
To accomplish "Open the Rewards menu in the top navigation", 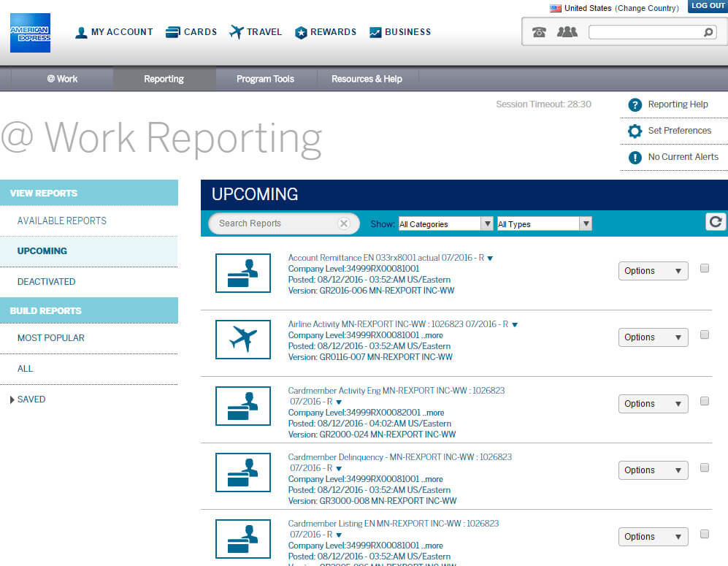I will tap(325, 32).
